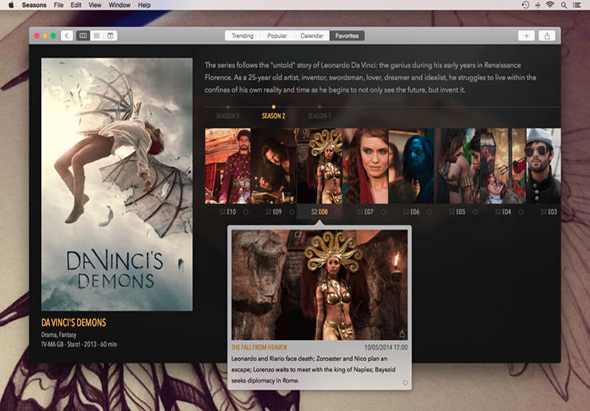
Task: Mark S2 E04 as watched
Action: (x=521, y=212)
